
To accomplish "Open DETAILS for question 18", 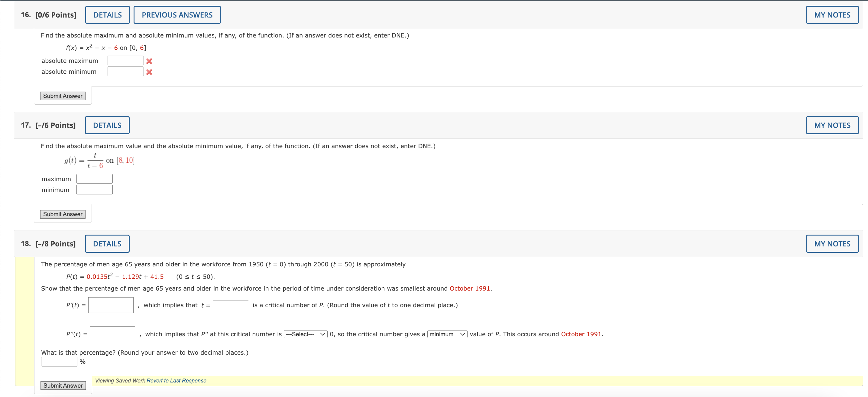I will coord(107,244).
